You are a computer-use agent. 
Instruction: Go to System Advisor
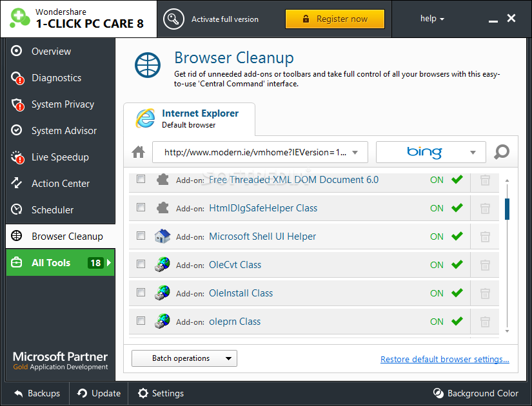click(61, 131)
